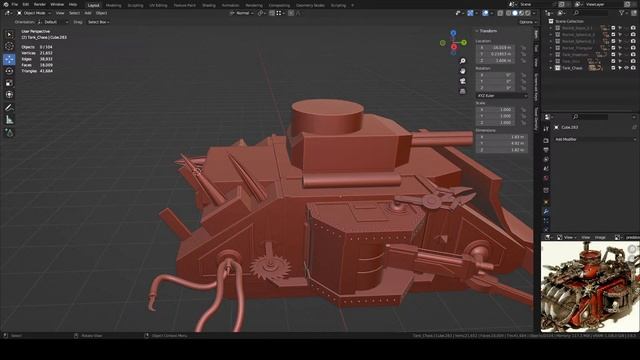The image size is (640, 360).
Task: Click the viewport zoom magnifier icon
Action: tap(462, 61)
